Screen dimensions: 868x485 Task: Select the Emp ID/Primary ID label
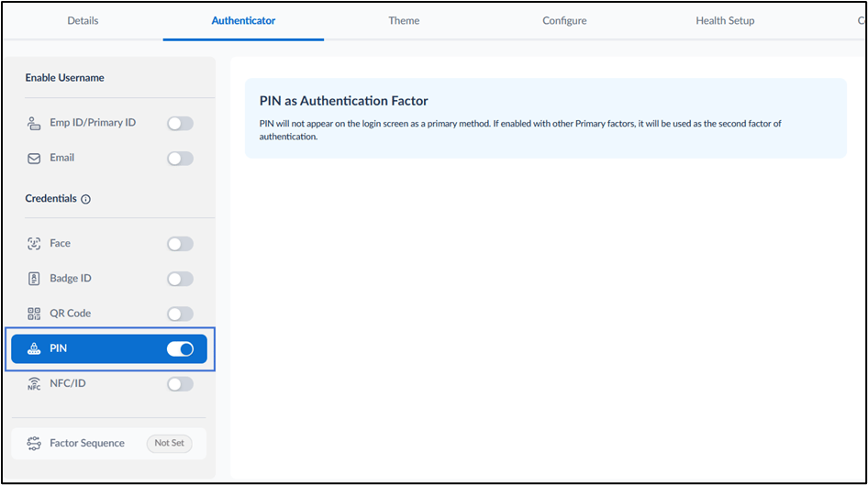93,122
